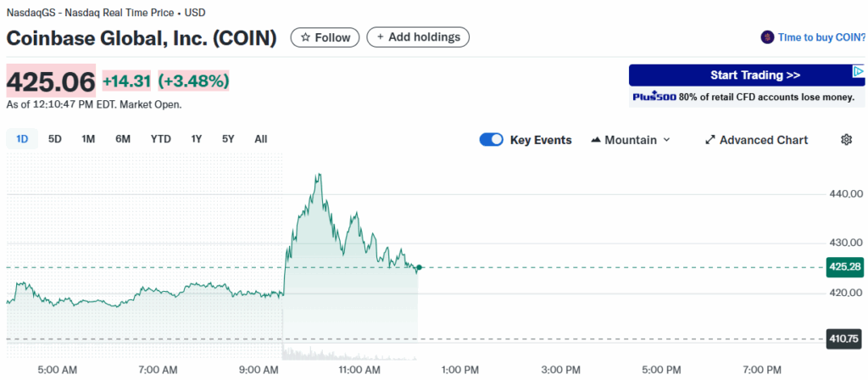Image resolution: width=868 pixels, height=380 pixels.
Task: Click the 410.75 previous close marker
Action: pos(844,338)
